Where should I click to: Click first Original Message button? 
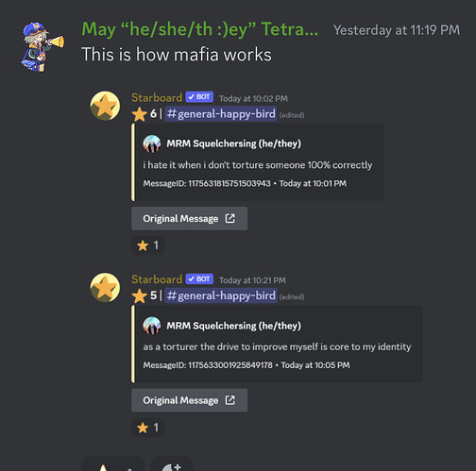[x=190, y=218]
